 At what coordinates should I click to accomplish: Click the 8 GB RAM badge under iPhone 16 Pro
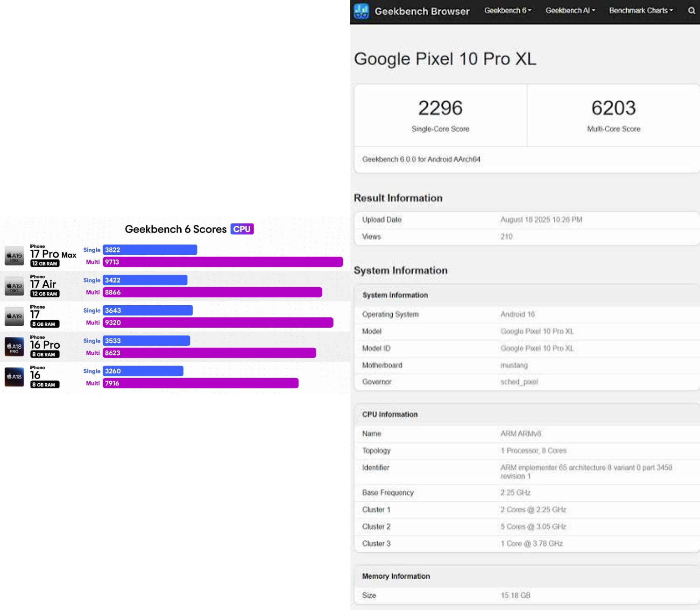pyautogui.click(x=45, y=355)
